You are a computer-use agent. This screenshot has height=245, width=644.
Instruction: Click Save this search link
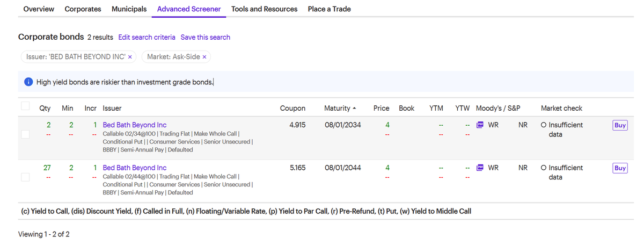click(205, 37)
